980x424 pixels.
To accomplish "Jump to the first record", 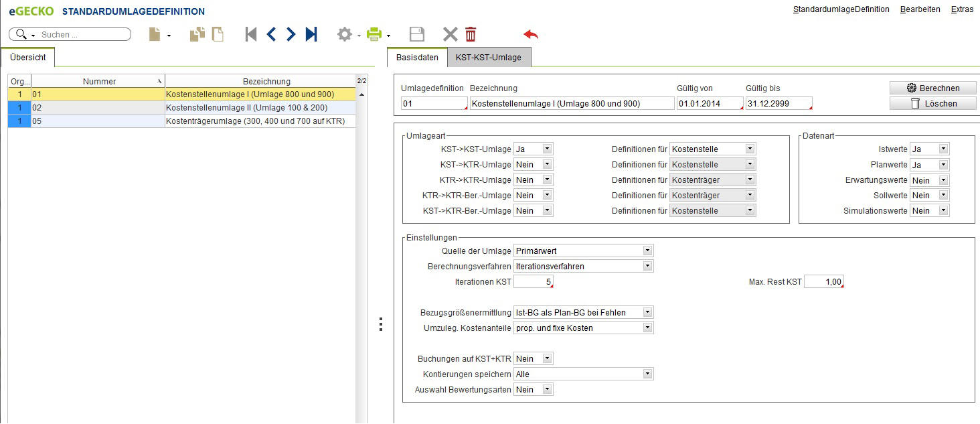I will click(251, 34).
